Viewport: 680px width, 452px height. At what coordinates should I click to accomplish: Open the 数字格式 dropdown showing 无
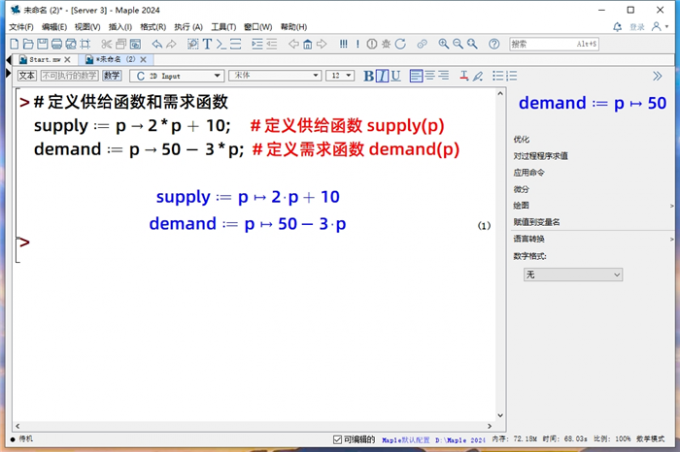tap(573, 274)
